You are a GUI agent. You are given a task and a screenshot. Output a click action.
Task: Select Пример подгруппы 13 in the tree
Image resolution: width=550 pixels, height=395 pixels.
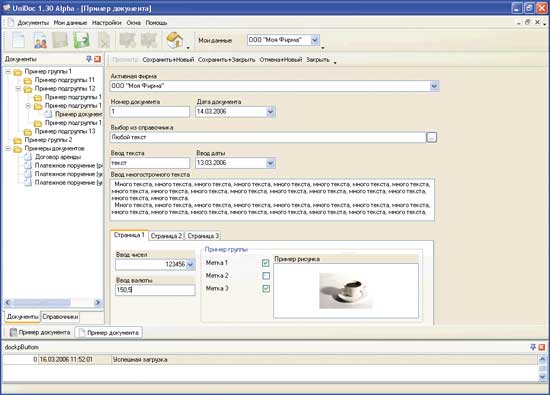(x=65, y=132)
